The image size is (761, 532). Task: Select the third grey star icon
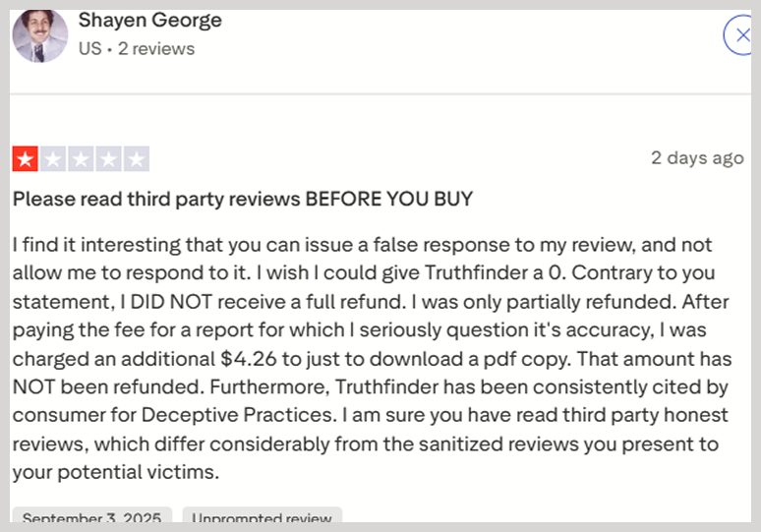tap(81, 158)
